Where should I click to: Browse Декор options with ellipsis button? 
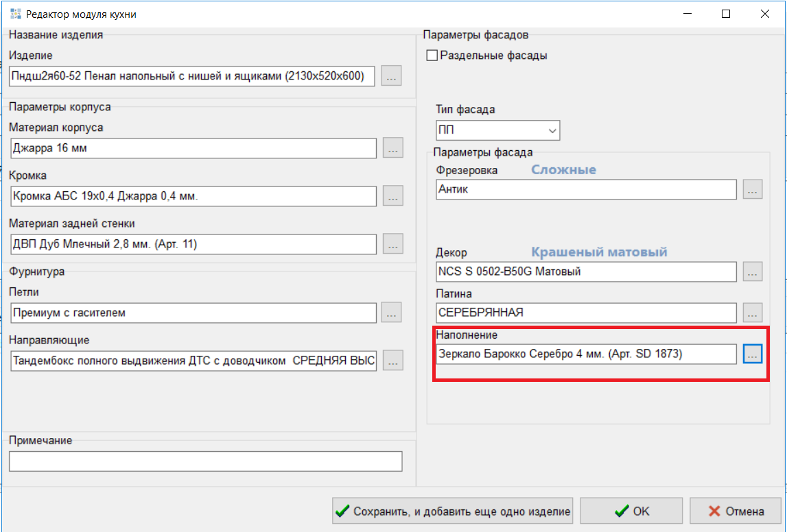[753, 271]
